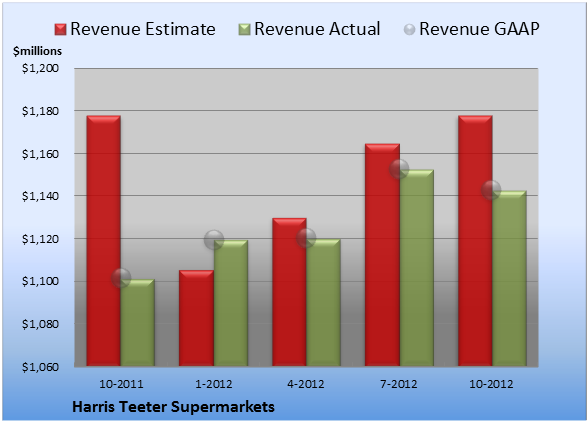Click the GAAP sphere marker for 10-2011

(x=121, y=278)
